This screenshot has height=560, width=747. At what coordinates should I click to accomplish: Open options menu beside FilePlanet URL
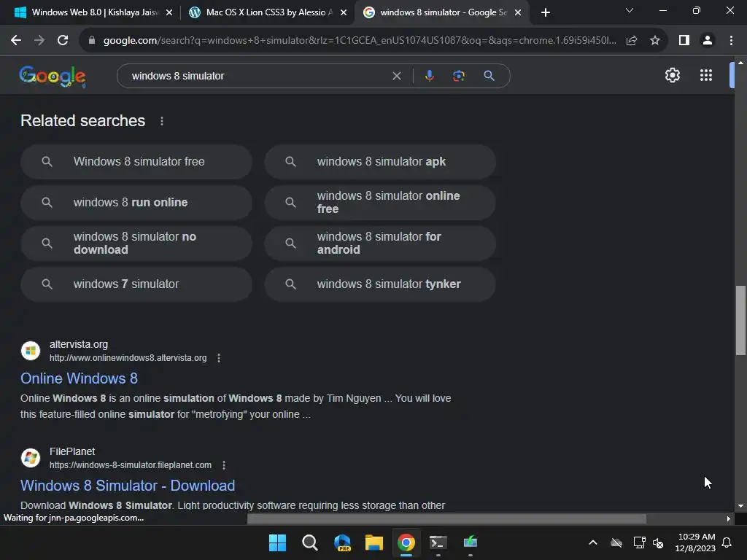[224, 465]
